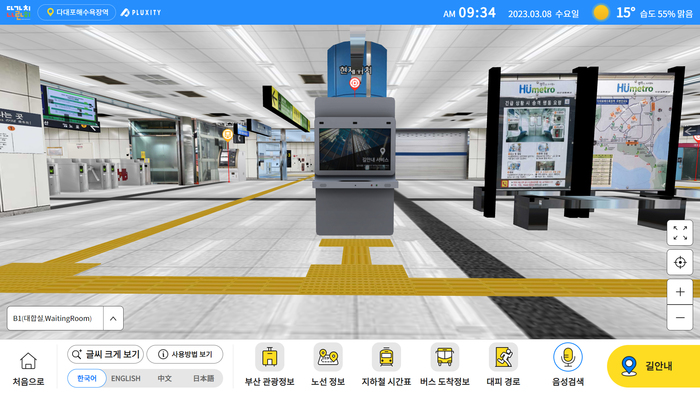Open 부산 관광정보 suitcase icon
The image size is (700, 393).
pos(270,357)
